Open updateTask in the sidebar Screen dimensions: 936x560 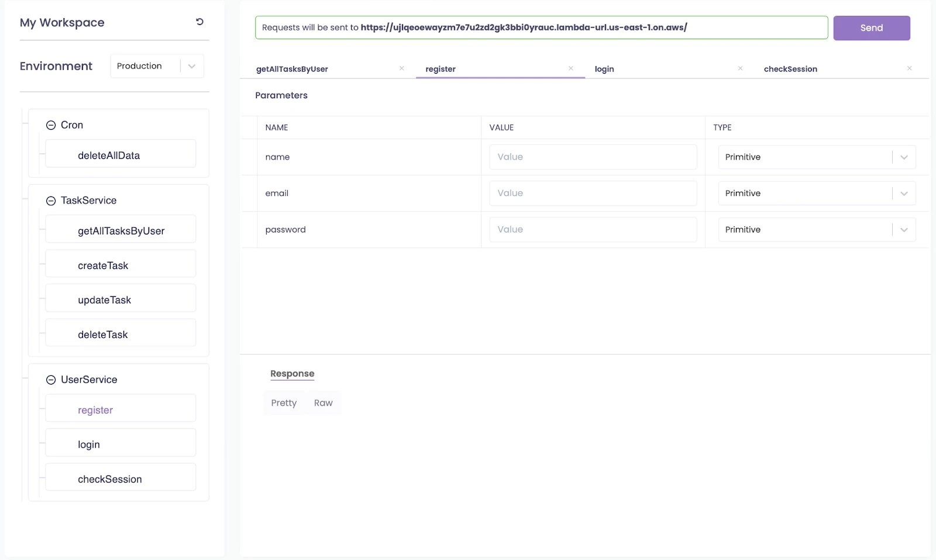pos(121,298)
